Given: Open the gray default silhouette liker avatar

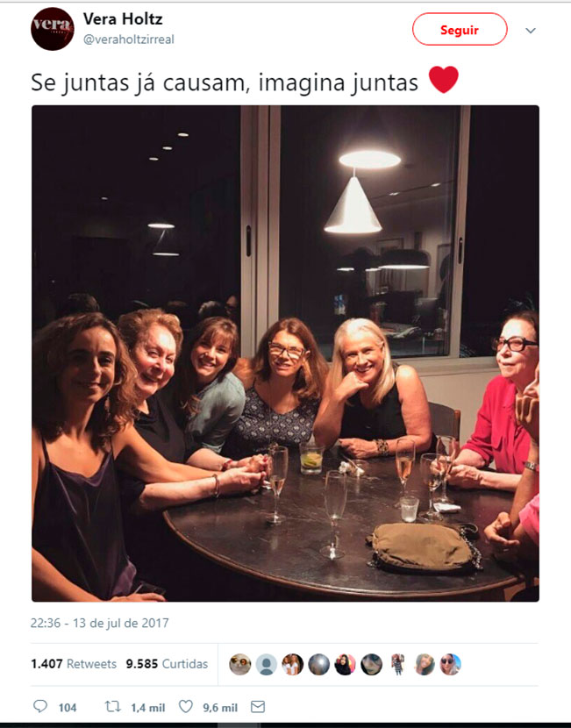Looking at the screenshot, I should pyautogui.click(x=266, y=664).
